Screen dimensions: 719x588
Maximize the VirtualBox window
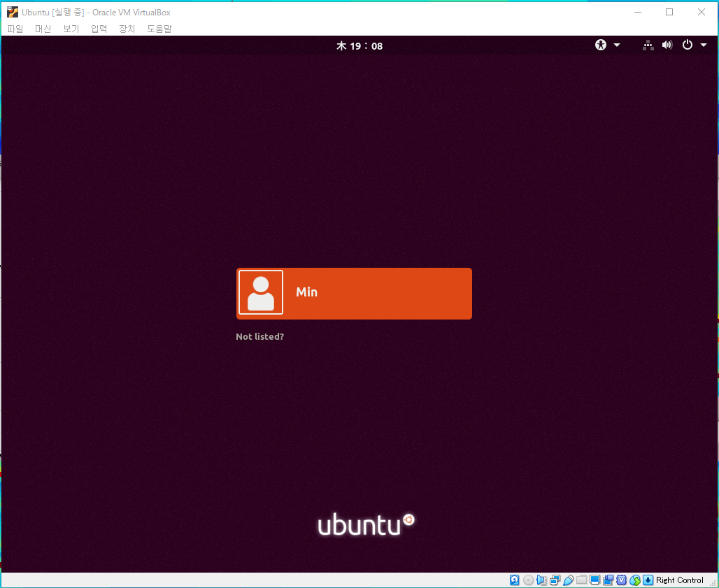pos(669,13)
